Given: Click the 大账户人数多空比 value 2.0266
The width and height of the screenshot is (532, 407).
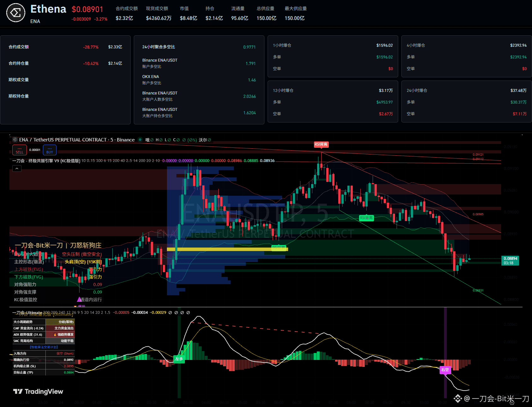Looking at the screenshot, I should coord(249,96).
